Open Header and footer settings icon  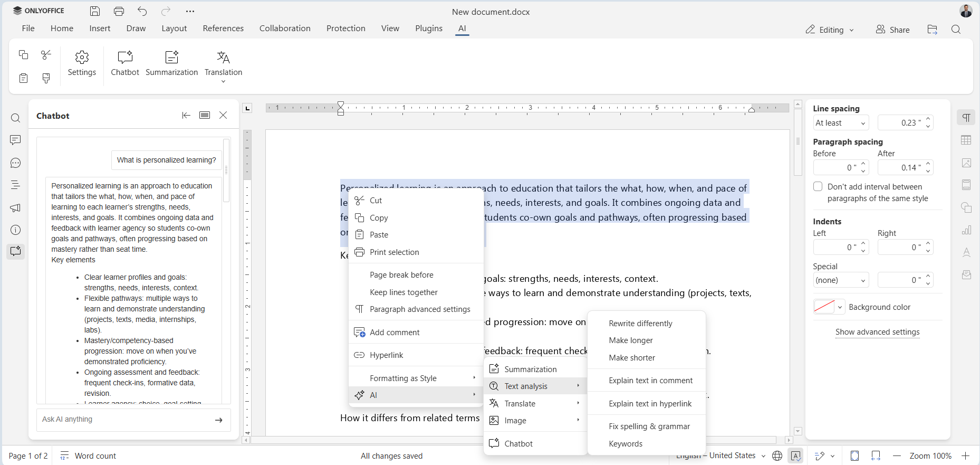[x=966, y=185]
